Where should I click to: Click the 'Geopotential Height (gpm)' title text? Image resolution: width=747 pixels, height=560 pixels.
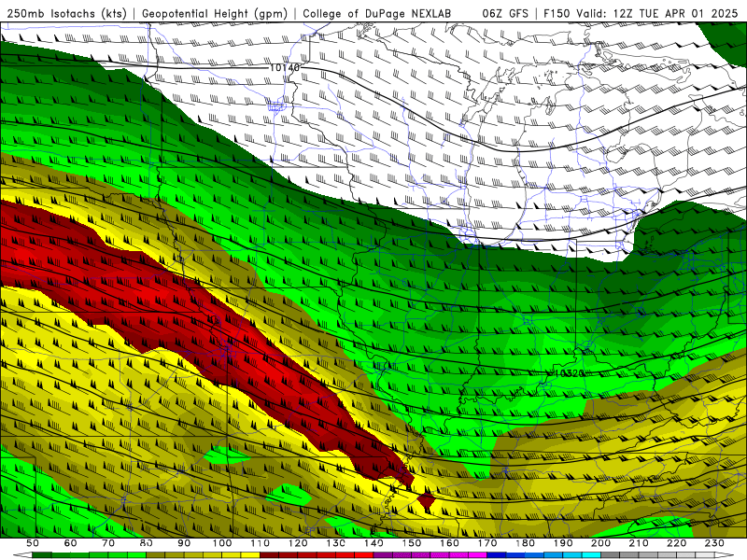215,14
